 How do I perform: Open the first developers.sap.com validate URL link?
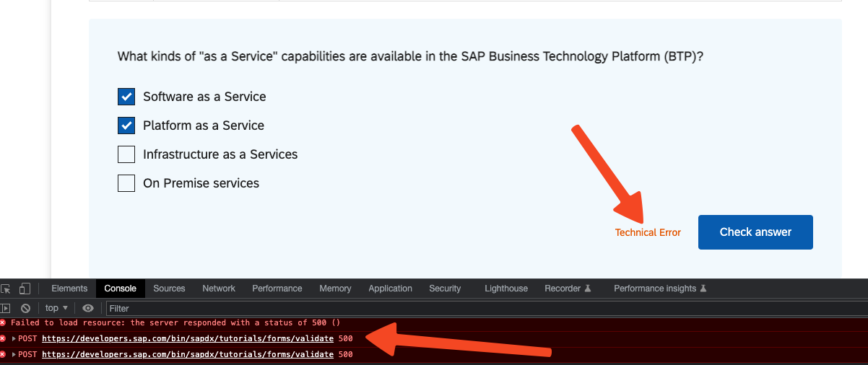188,338
